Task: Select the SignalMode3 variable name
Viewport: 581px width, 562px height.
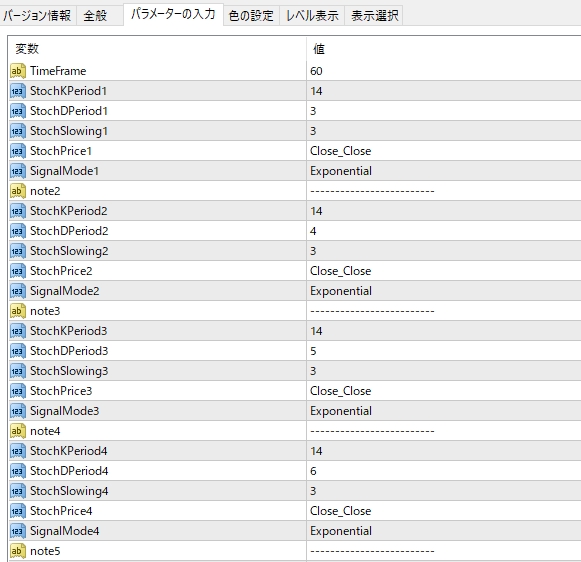Action: click(x=64, y=411)
